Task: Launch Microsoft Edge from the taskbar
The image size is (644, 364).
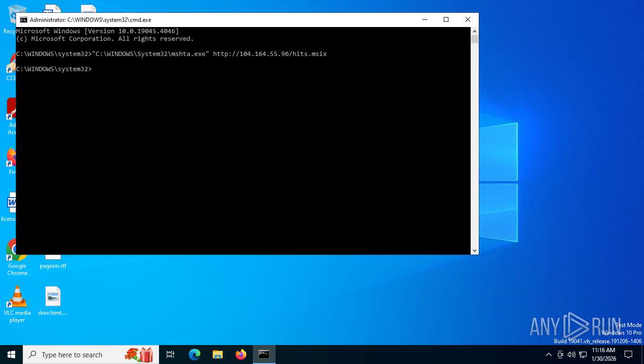Action: [x=194, y=355]
